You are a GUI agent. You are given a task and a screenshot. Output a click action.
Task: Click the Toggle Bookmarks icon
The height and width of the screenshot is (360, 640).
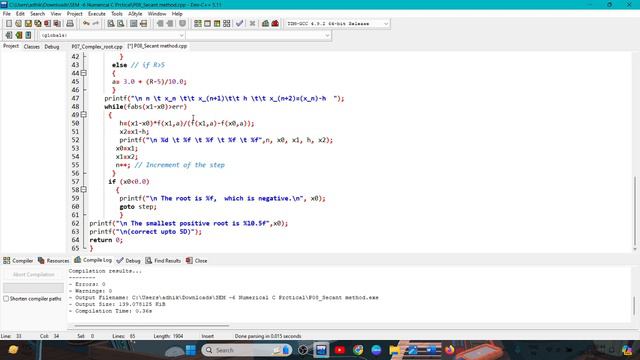pyautogui.click(x=18, y=35)
